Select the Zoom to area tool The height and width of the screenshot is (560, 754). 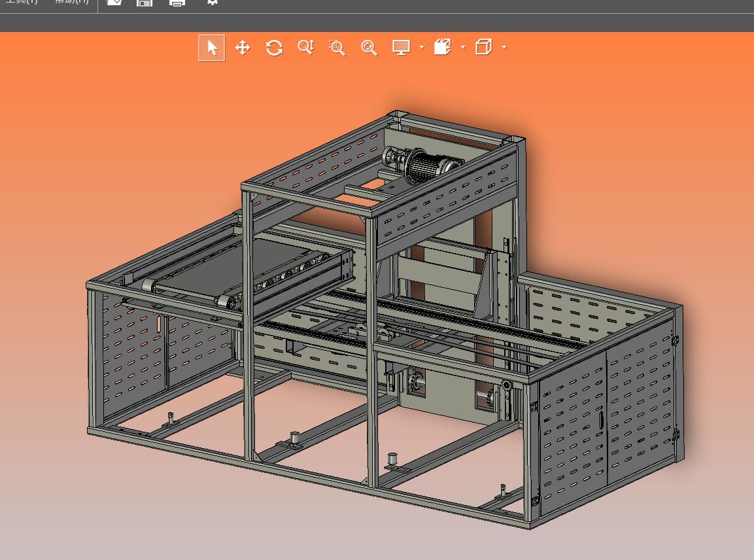[337, 48]
